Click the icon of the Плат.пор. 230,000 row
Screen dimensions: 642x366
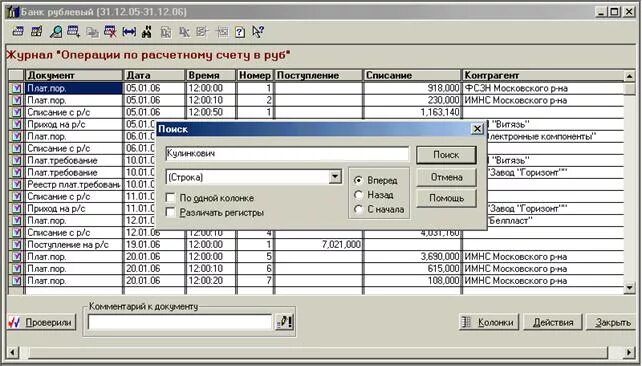tap(16, 100)
